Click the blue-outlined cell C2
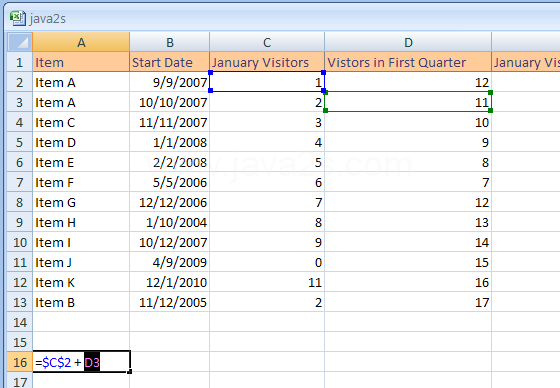This screenshot has width=560, height=388. [x=267, y=82]
